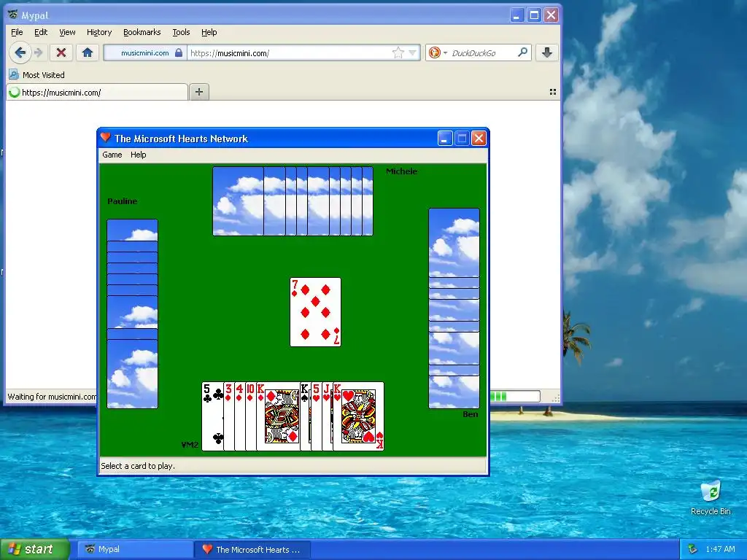The width and height of the screenshot is (747, 560).
Task: Open the URL history dropdown arrow
Action: click(413, 52)
